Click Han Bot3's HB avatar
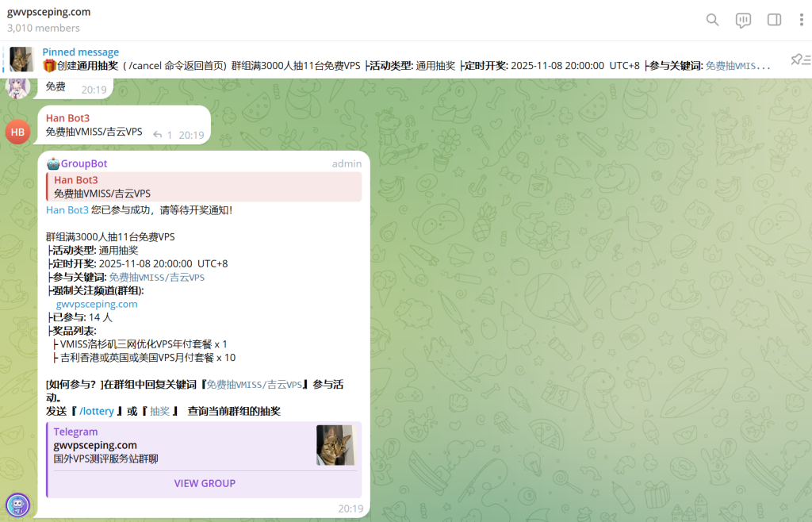 17,132
